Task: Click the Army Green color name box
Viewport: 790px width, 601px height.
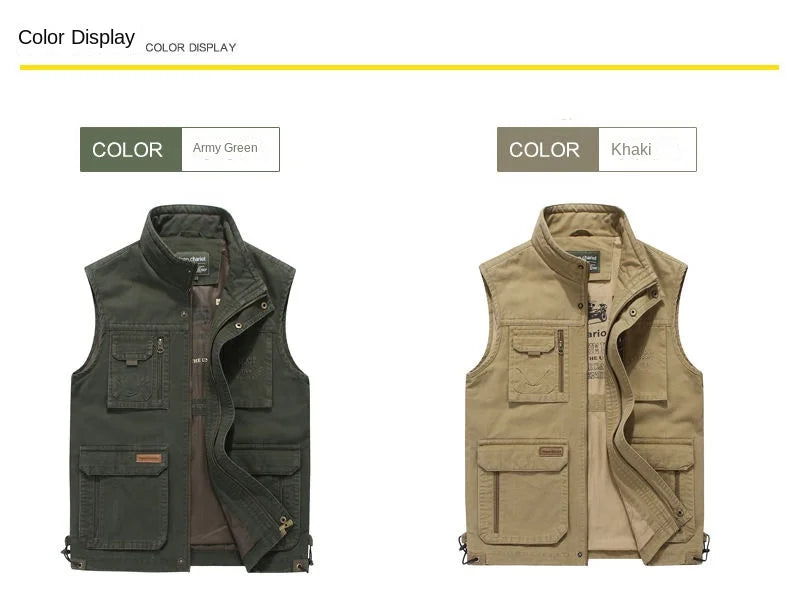Action: point(230,150)
